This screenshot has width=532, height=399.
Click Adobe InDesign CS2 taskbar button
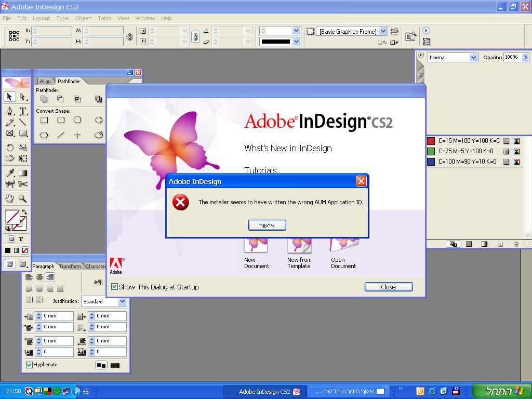tap(264, 392)
